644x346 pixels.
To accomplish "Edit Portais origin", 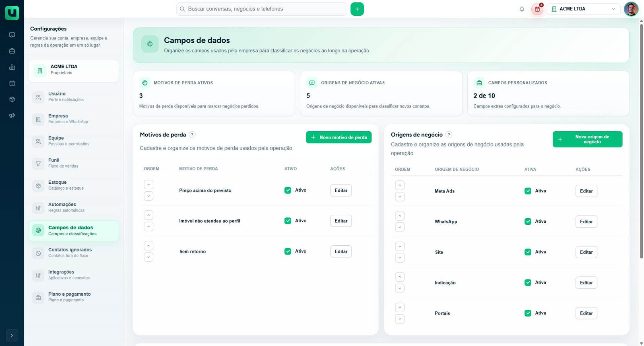I will click(586, 313).
